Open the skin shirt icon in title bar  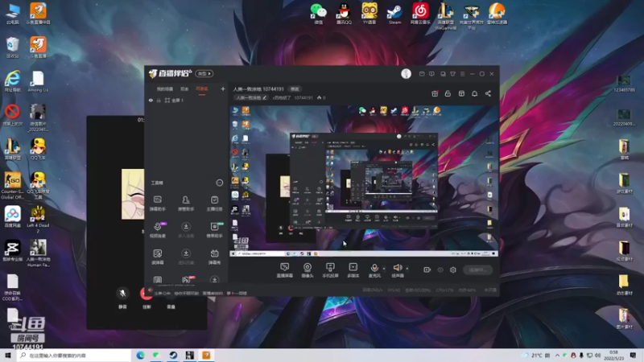[x=452, y=74]
